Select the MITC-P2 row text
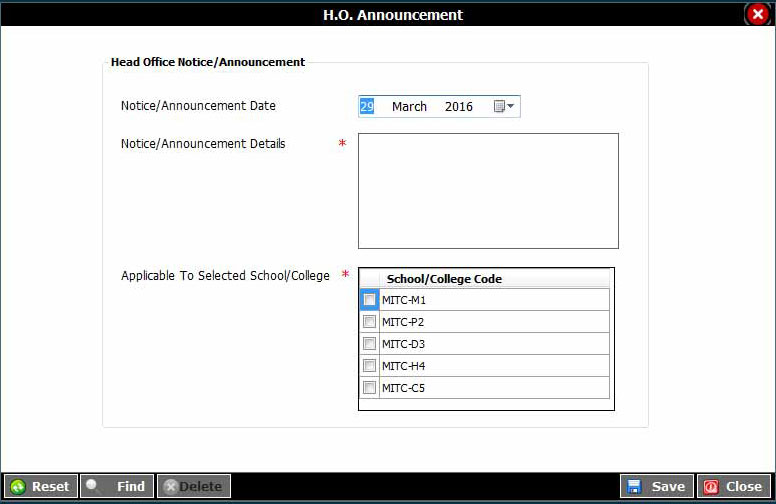Screen dimensions: 776x504 [403, 322]
